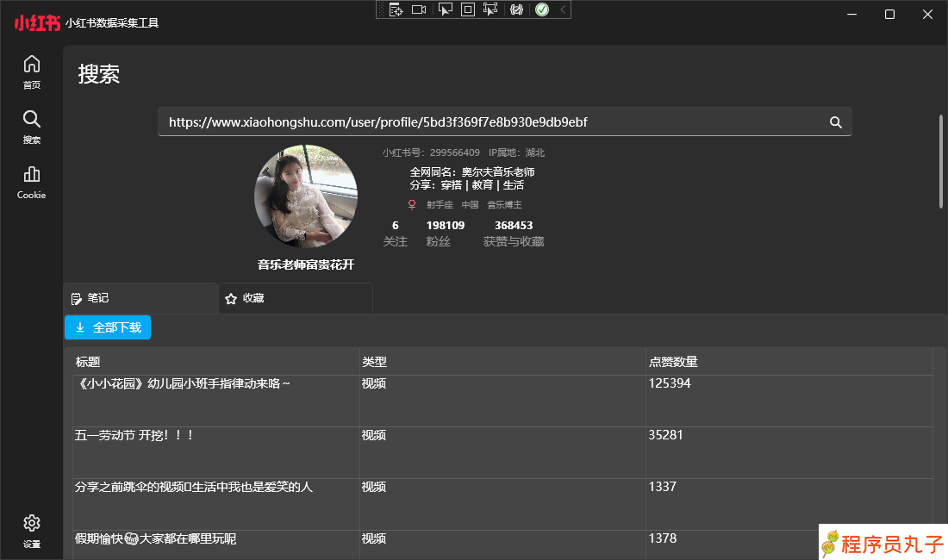This screenshot has width=948, height=560.
Task: Open Live Visual Tree debug icon
Action: [x=396, y=9]
